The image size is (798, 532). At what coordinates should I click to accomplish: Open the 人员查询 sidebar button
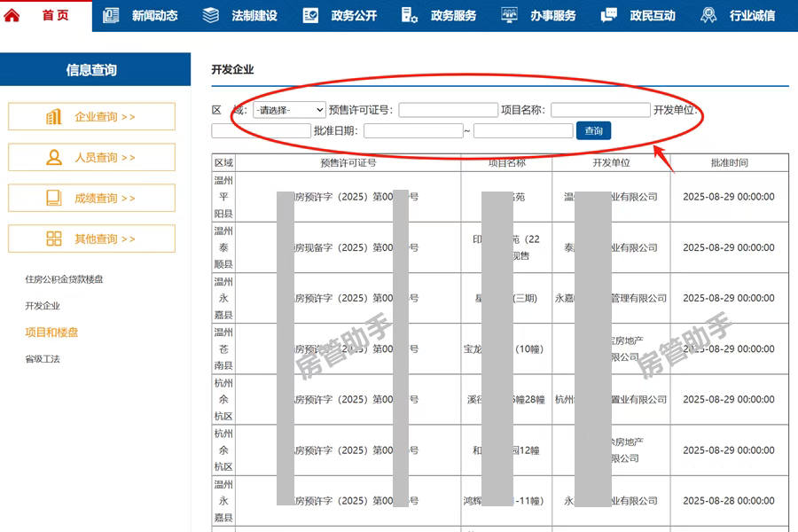pos(91,158)
